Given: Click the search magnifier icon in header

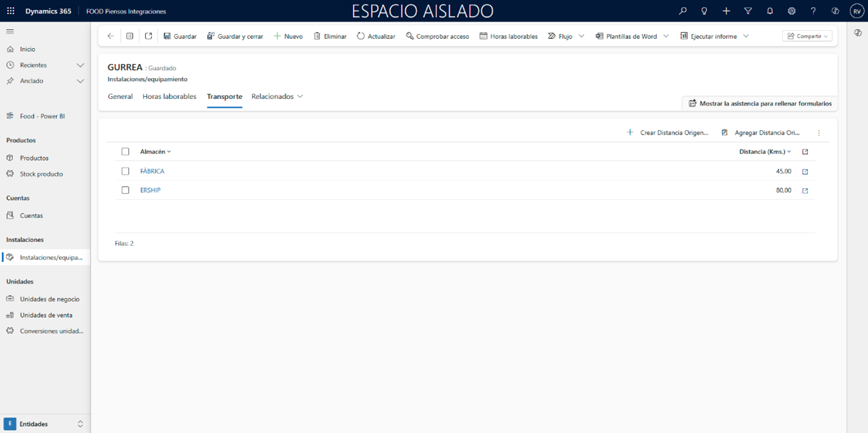Looking at the screenshot, I should (x=682, y=11).
